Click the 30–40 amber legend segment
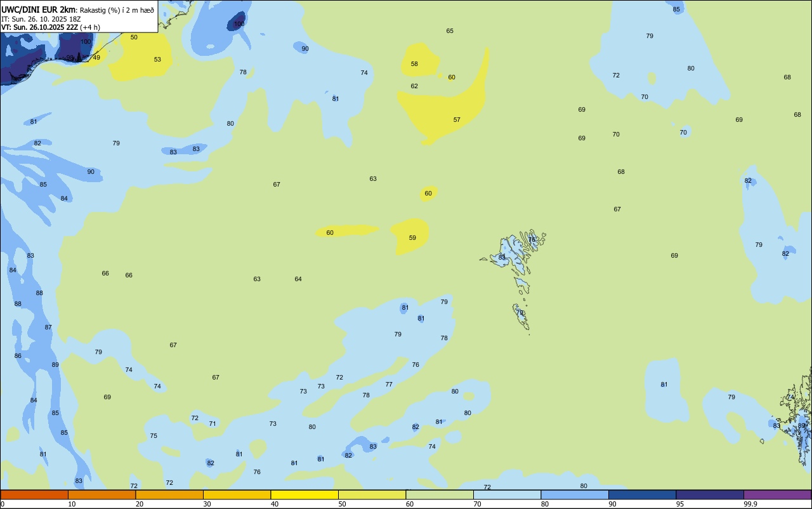The image size is (812, 509). [237, 494]
